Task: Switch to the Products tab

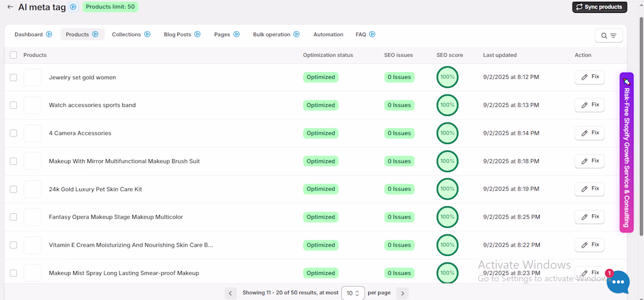Action: 77,35
